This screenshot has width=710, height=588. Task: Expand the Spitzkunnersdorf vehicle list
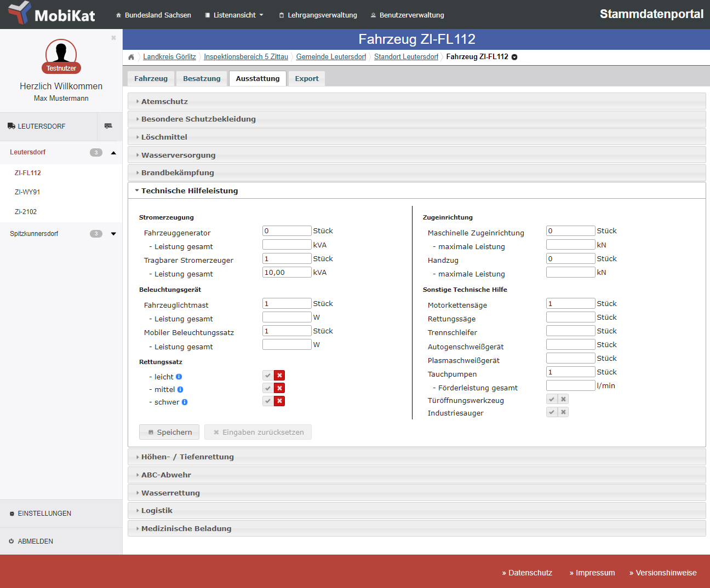point(113,234)
